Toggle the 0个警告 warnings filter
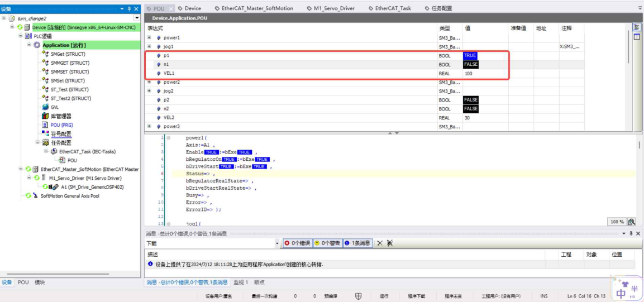The height and width of the screenshot is (302, 644). 327,243
